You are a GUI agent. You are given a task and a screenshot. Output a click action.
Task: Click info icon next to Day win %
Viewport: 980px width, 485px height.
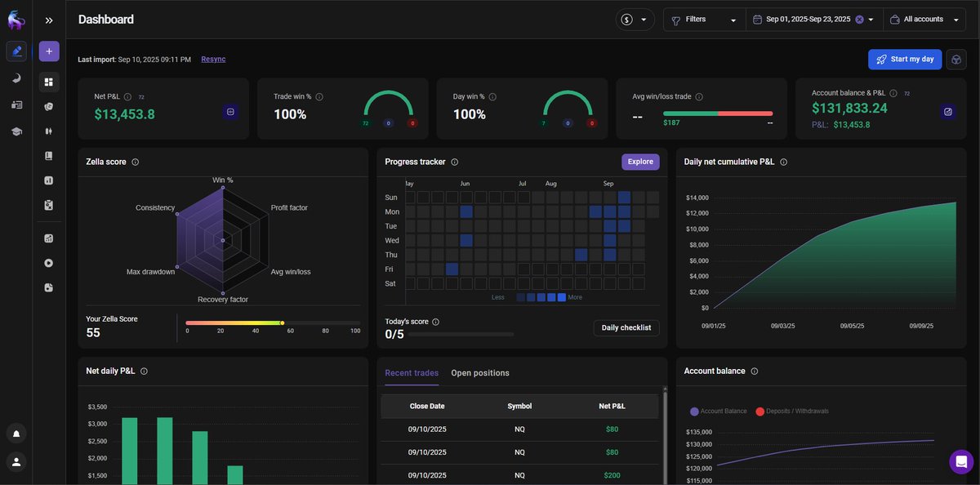click(492, 96)
